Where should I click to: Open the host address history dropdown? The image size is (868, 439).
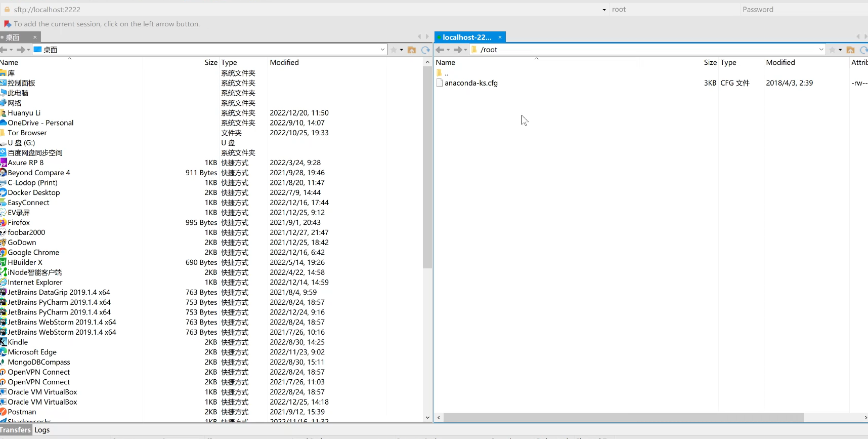604,10
